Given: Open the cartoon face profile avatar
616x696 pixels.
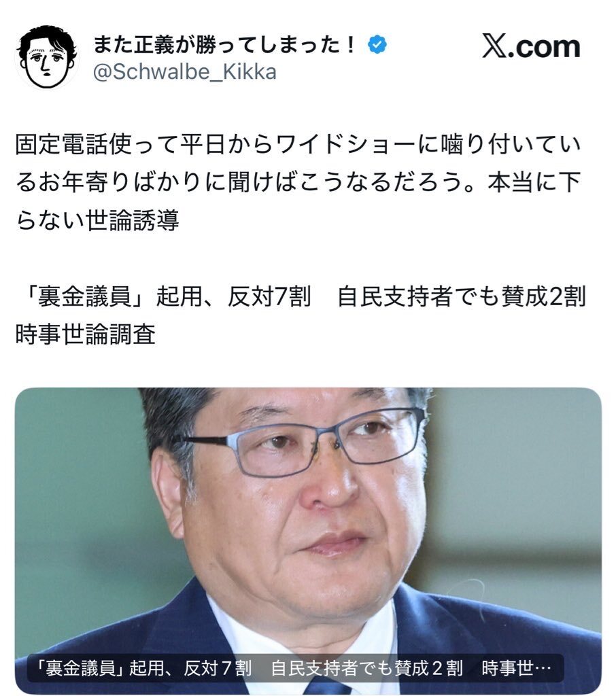Looking at the screenshot, I should click(x=46, y=58).
